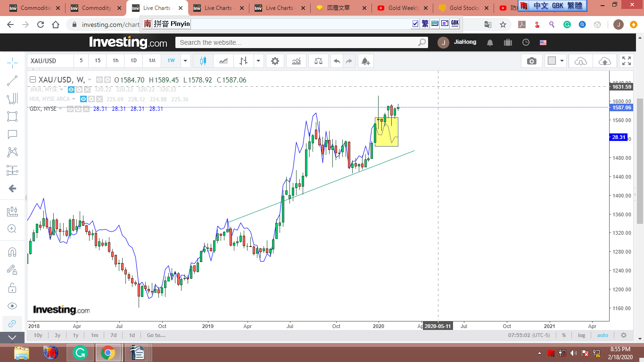Select the trend line drawing tool

(x=12, y=81)
